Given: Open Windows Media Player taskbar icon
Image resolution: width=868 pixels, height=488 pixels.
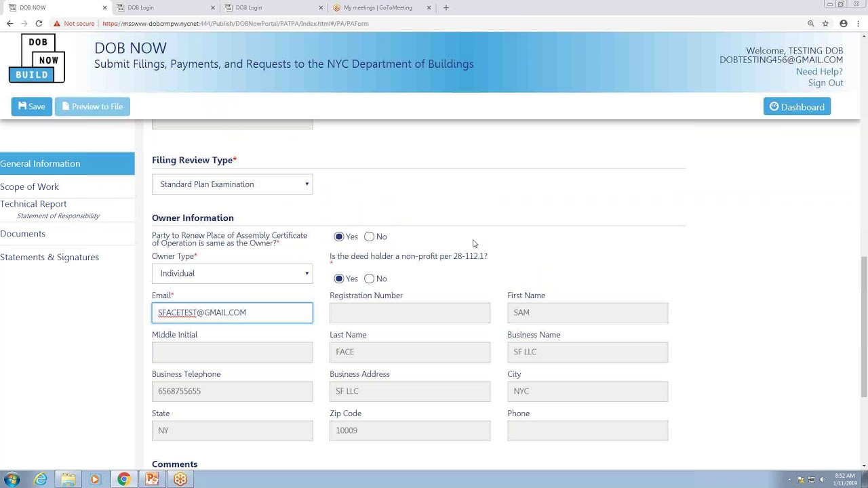Looking at the screenshot, I should tap(95, 479).
